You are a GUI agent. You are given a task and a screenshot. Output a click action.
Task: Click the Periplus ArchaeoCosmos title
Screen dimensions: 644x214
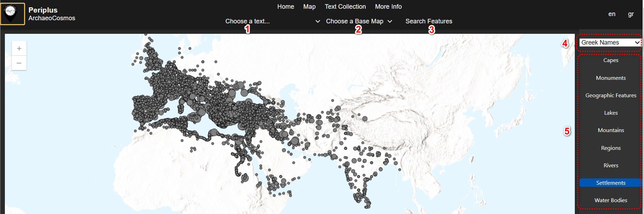[51, 14]
